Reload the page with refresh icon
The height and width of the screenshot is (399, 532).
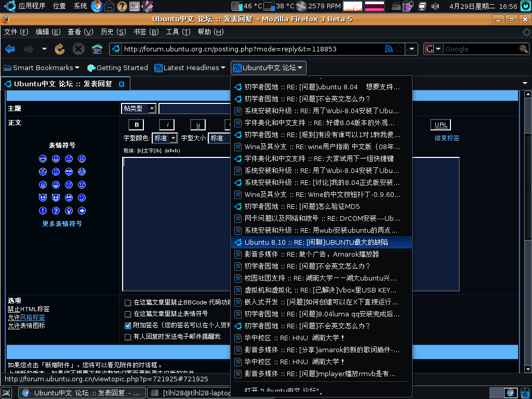click(60, 49)
